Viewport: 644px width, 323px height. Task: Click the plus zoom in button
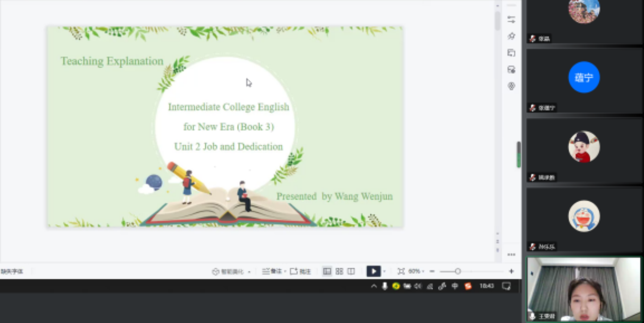click(x=511, y=271)
